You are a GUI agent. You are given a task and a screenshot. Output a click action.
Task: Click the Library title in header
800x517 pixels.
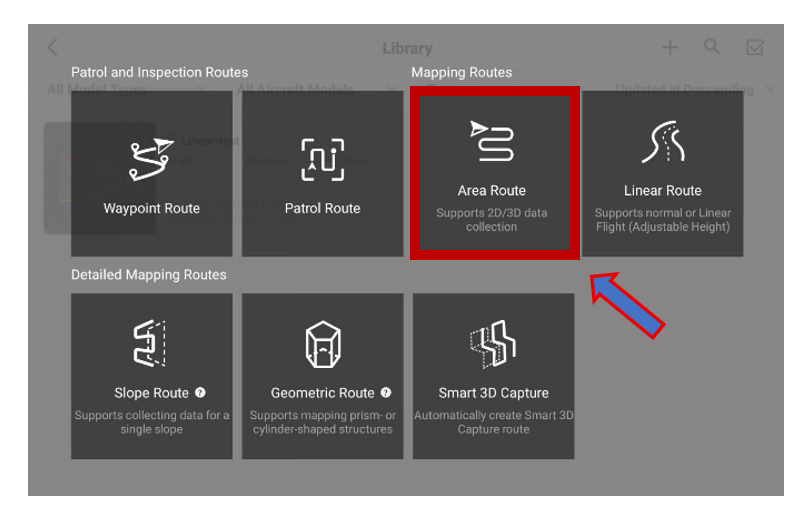pyautogui.click(x=407, y=48)
